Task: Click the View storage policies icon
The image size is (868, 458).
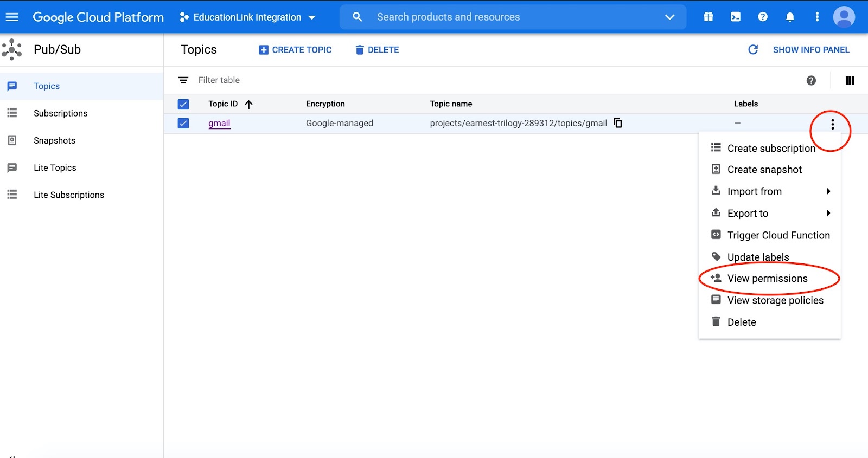Action: click(716, 299)
